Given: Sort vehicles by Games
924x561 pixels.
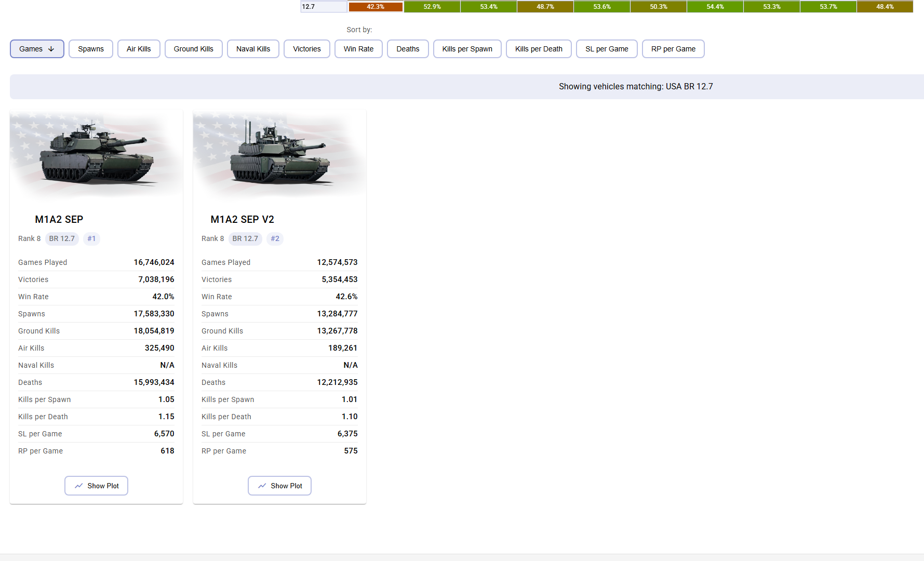Looking at the screenshot, I should [x=37, y=49].
